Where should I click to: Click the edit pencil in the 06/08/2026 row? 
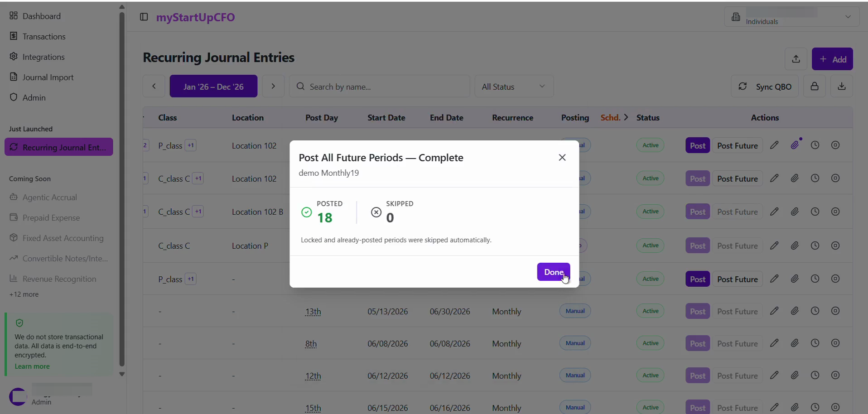coord(775,343)
